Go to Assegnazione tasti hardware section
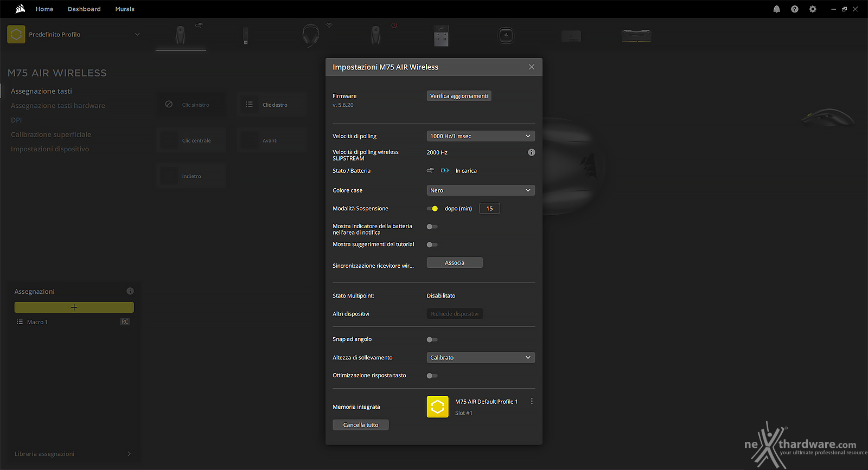868x470 pixels. pos(58,106)
